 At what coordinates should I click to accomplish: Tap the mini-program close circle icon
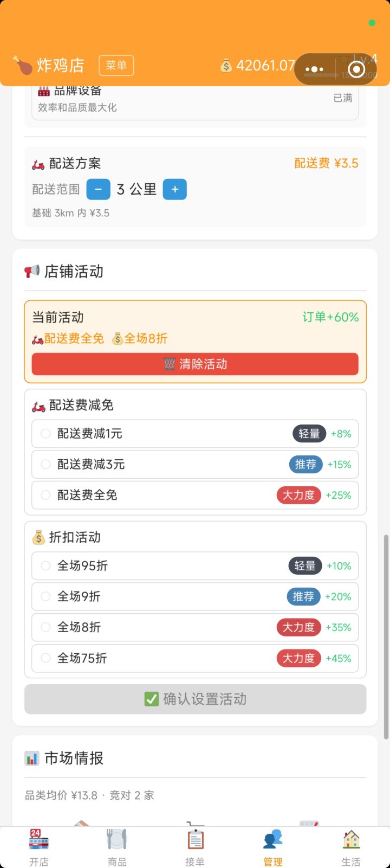(356, 69)
